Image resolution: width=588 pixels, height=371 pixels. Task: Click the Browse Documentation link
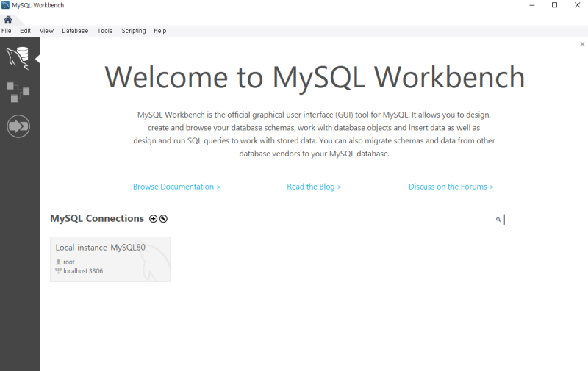176,187
